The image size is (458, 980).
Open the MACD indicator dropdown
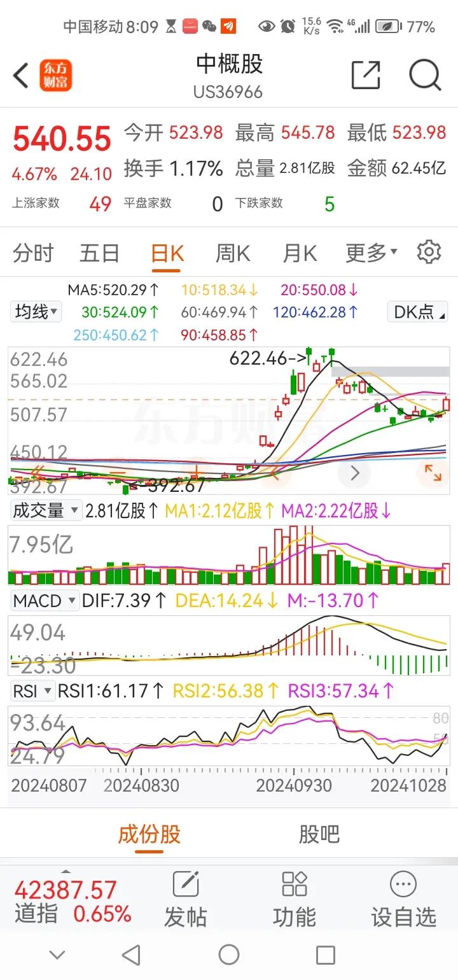(x=45, y=600)
